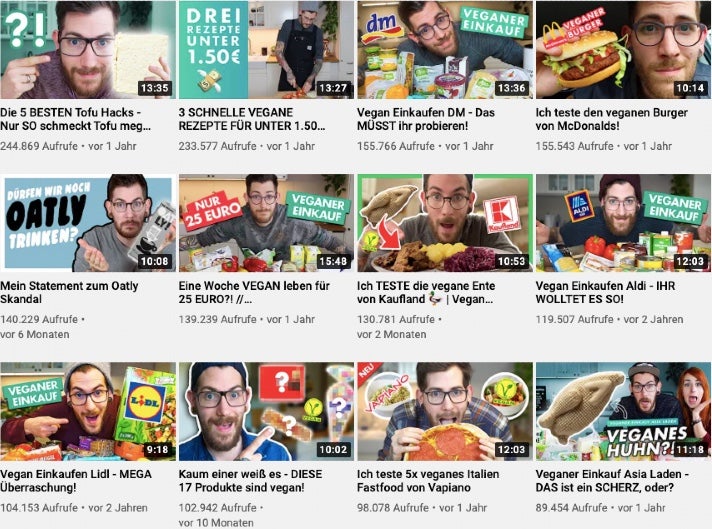Click title 'Mein Statement zum Oatly Skandal'
Screen dimensions: 712x529
tap(69, 292)
